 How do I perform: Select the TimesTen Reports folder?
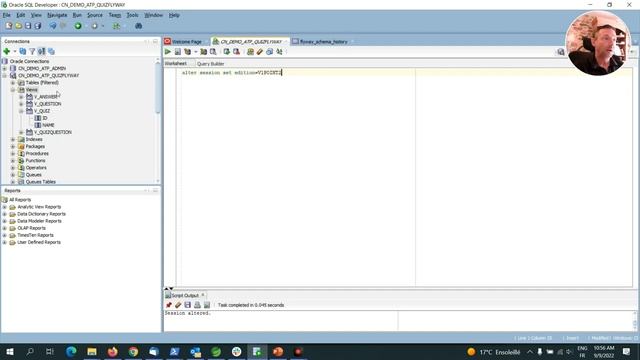35,235
